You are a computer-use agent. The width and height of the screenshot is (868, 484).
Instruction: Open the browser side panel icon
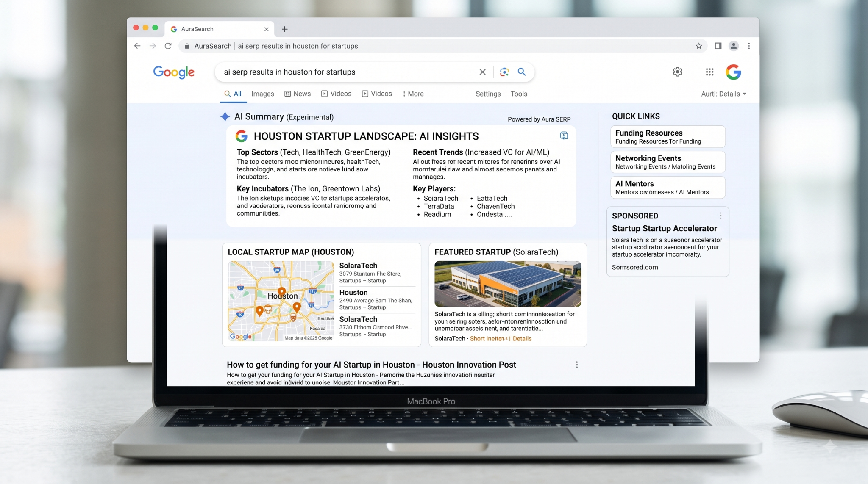[718, 46]
